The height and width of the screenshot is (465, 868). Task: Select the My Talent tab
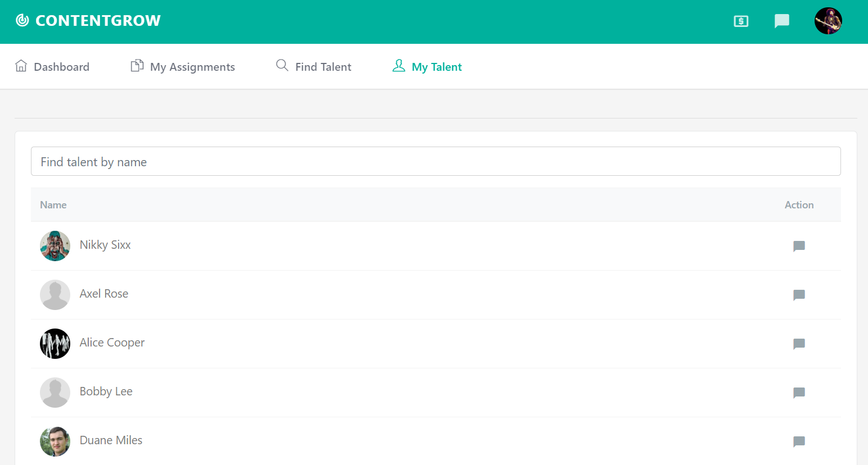(x=427, y=66)
